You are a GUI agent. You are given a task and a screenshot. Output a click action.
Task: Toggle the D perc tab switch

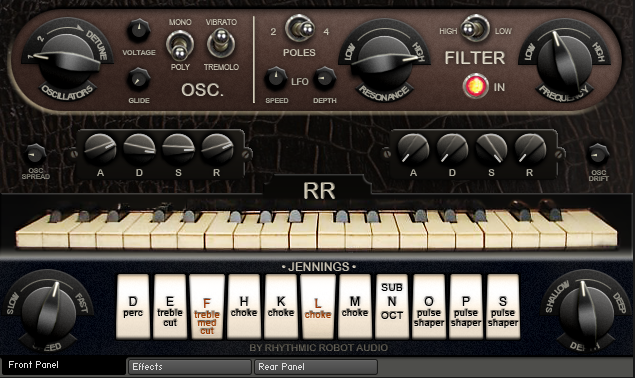pos(133,306)
